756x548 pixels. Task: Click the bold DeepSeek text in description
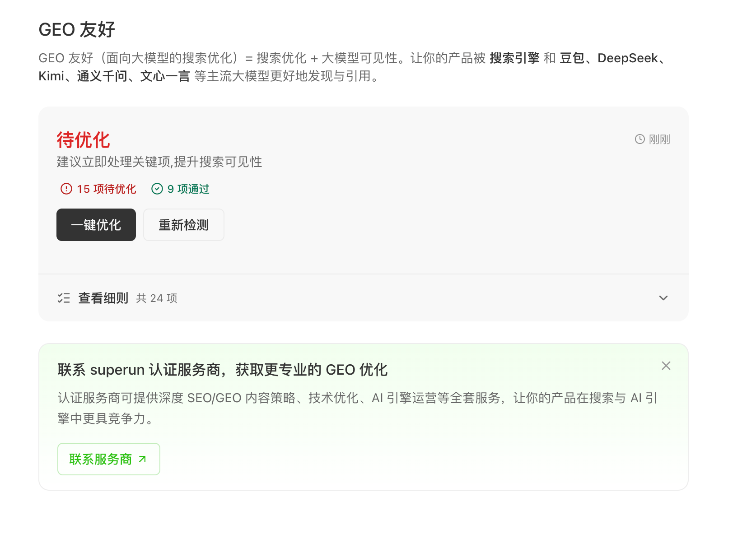click(627, 58)
